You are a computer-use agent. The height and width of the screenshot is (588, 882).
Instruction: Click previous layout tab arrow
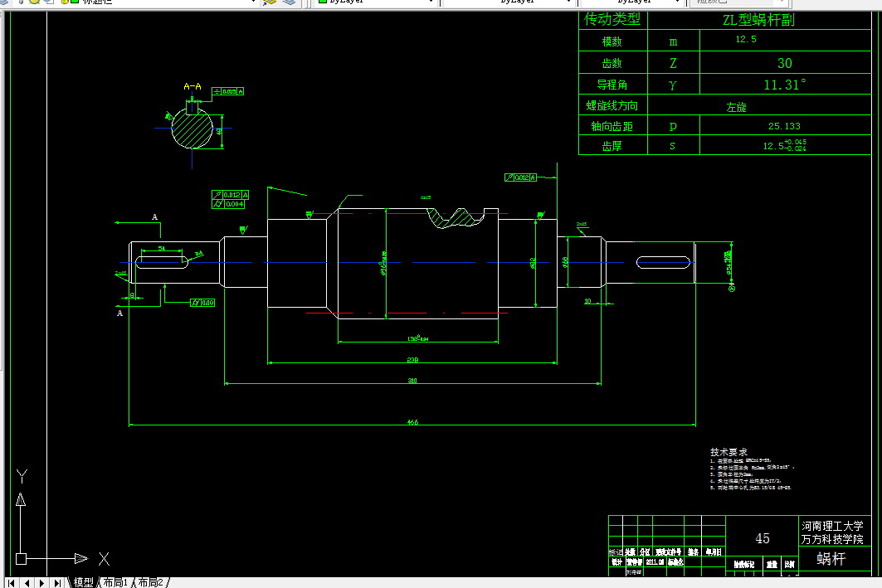pyautogui.click(x=27, y=583)
